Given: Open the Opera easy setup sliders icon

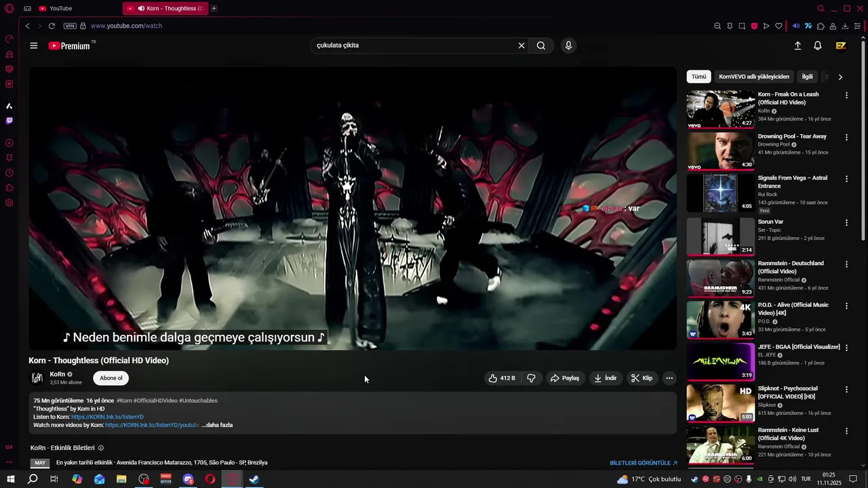Looking at the screenshot, I should coord(857,26).
